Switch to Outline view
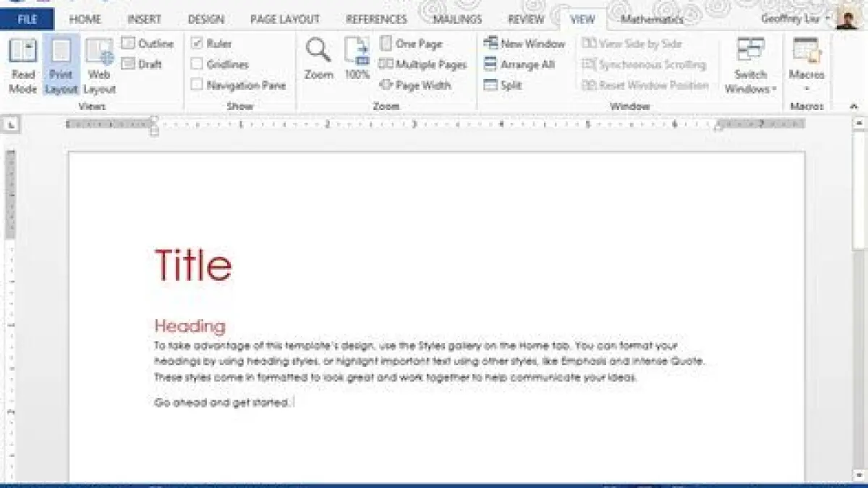The height and width of the screenshot is (488, 868). [148, 43]
